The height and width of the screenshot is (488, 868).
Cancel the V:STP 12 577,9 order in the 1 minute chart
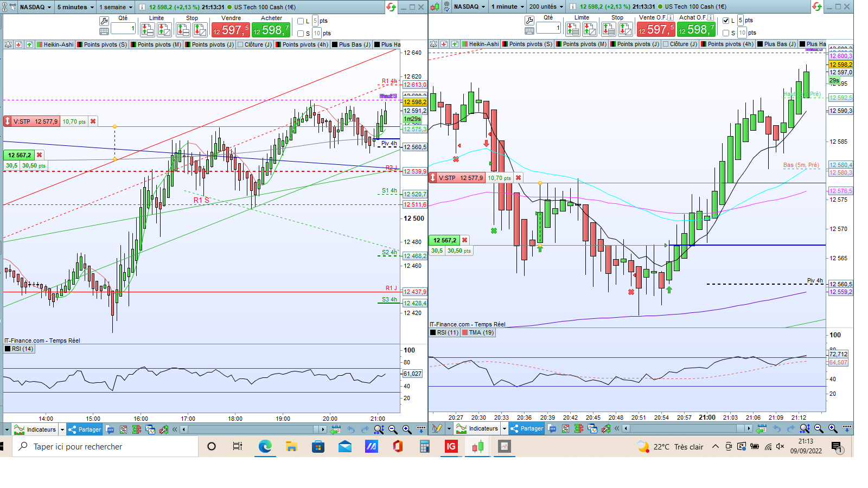point(518,178)
